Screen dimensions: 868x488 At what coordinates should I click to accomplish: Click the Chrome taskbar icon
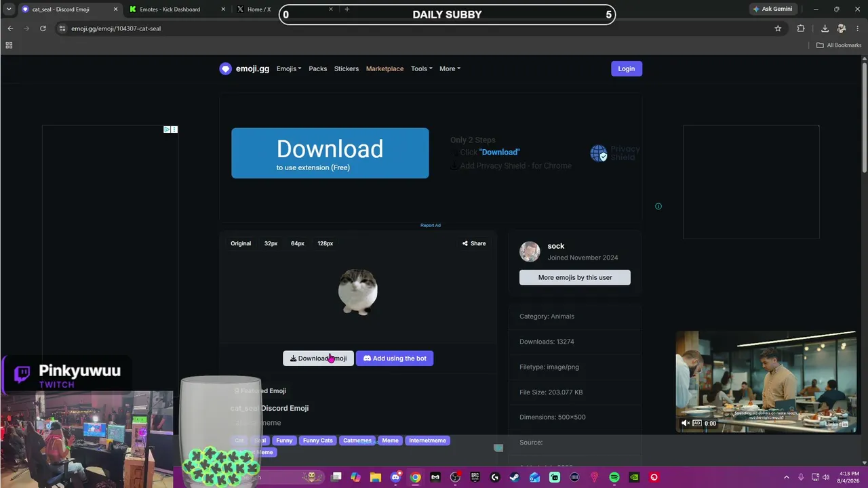[x=415, y=477]
